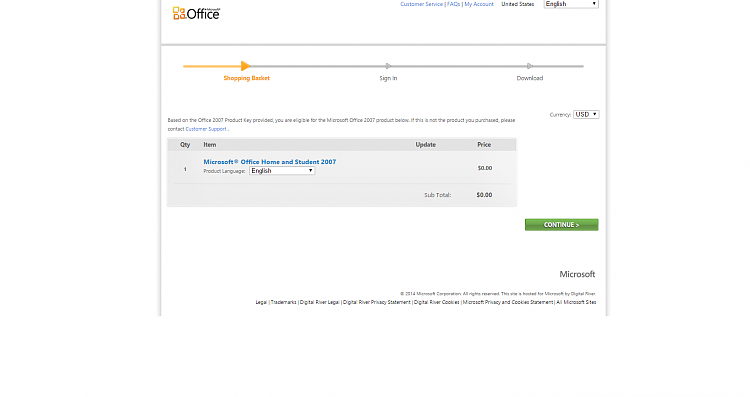The height and width of the screenshot is (397, 750).
Task: Click the Price column header
Action: coord(484,144)
